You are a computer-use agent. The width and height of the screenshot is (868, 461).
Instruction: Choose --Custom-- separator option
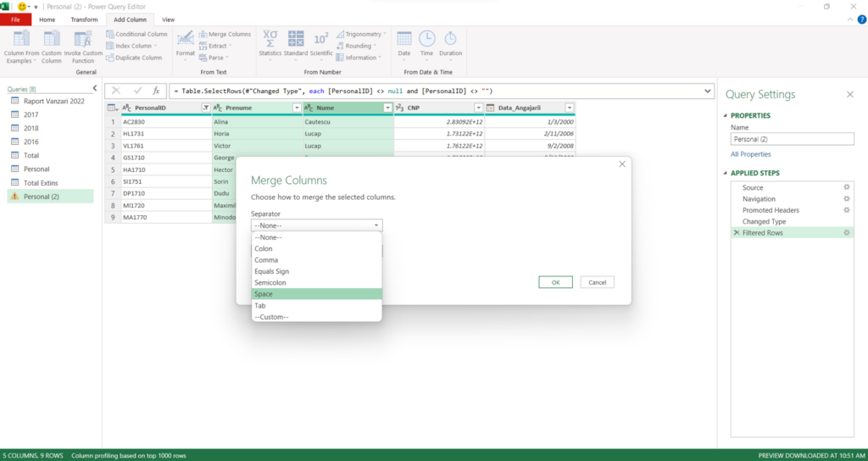[x=317, y=317]
